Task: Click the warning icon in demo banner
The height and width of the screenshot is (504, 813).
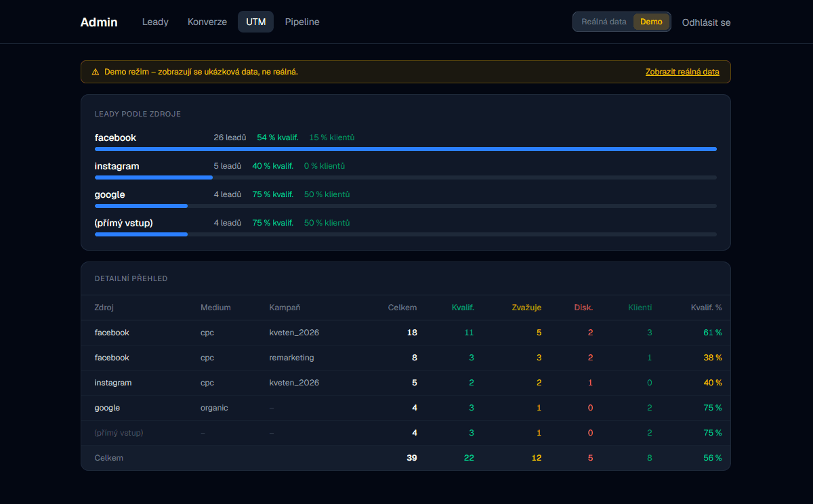Action: tap(96, 72)
